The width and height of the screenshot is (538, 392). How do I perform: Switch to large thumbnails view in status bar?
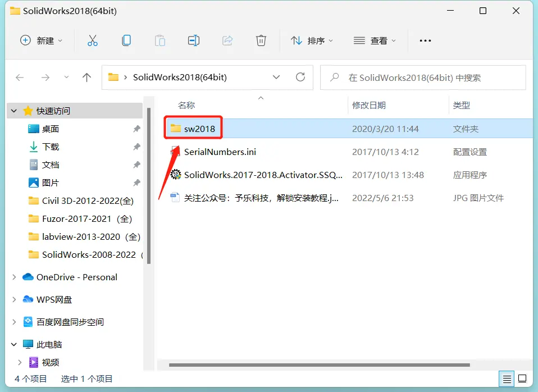[522, 379]
